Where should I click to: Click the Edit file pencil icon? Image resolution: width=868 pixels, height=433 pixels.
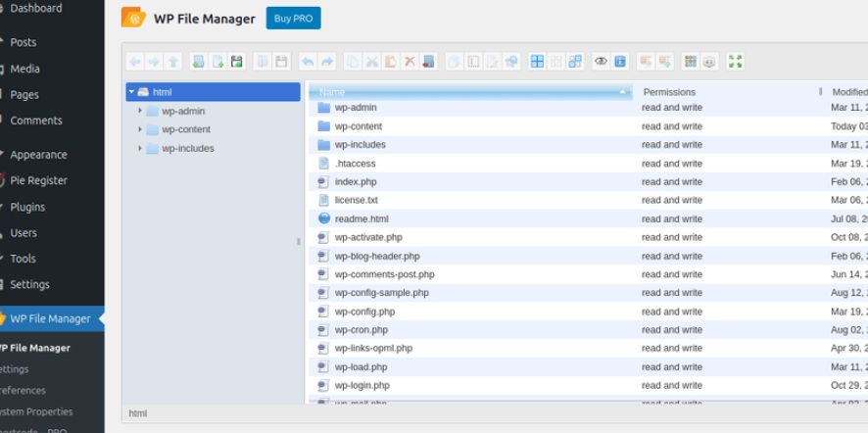pyautogui.click(x=492, y=62)
